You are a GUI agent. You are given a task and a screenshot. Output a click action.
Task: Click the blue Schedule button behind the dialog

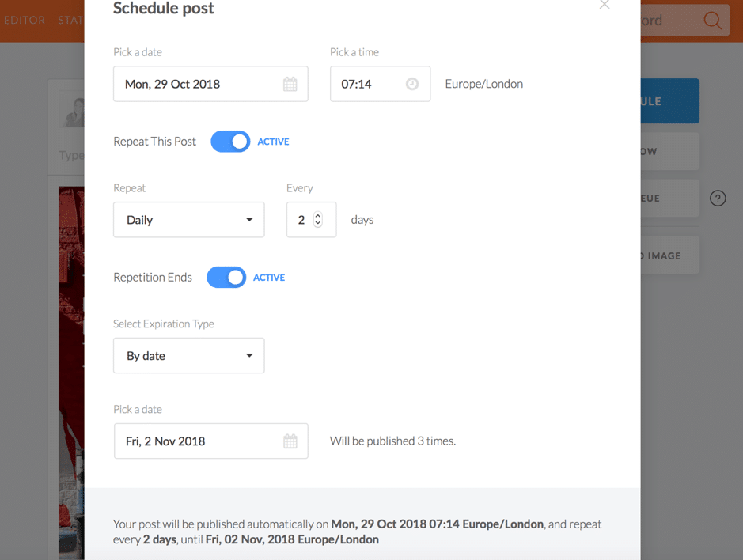tap(669, 101)
